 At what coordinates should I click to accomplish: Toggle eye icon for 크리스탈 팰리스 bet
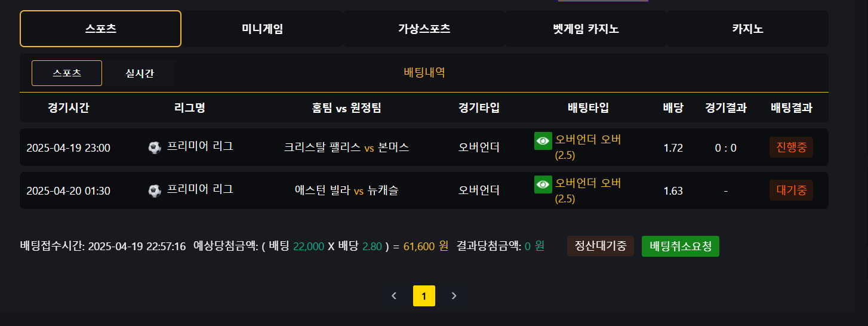[x=543, y=141]
